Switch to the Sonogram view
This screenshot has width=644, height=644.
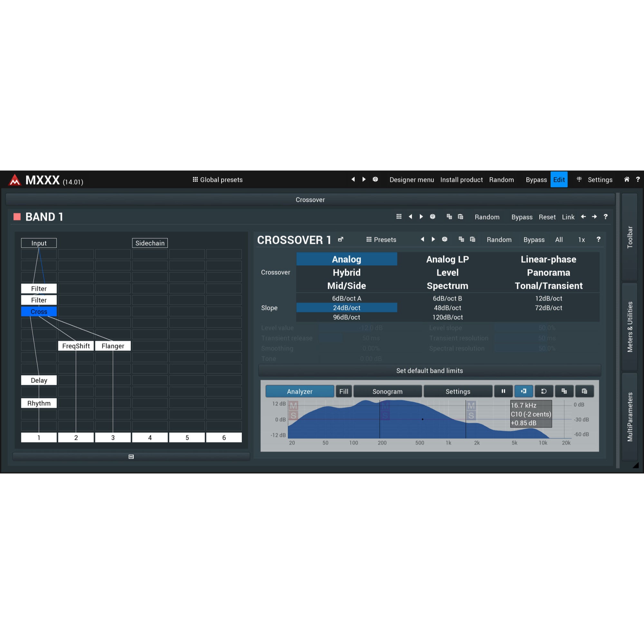[x=387, y=391]
